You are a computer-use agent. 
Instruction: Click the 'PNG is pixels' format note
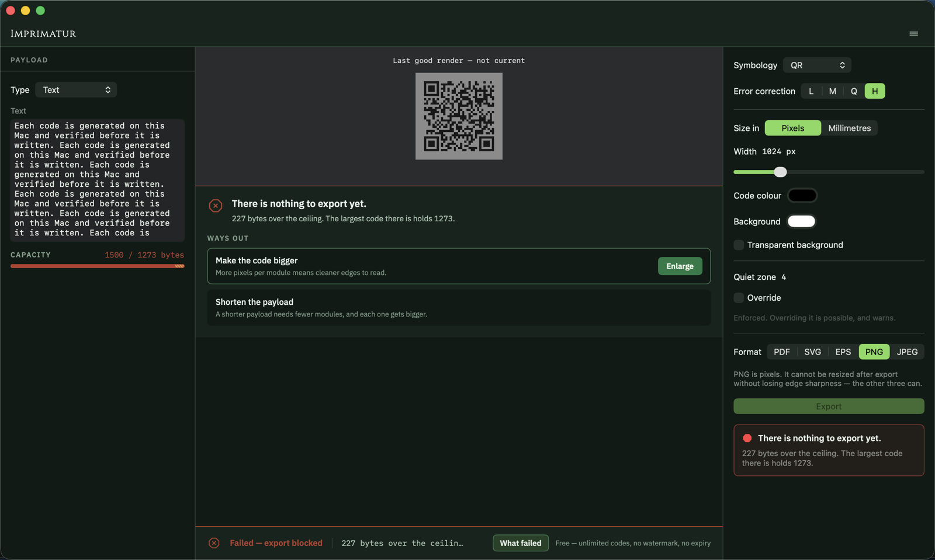[x=828, y=379]
